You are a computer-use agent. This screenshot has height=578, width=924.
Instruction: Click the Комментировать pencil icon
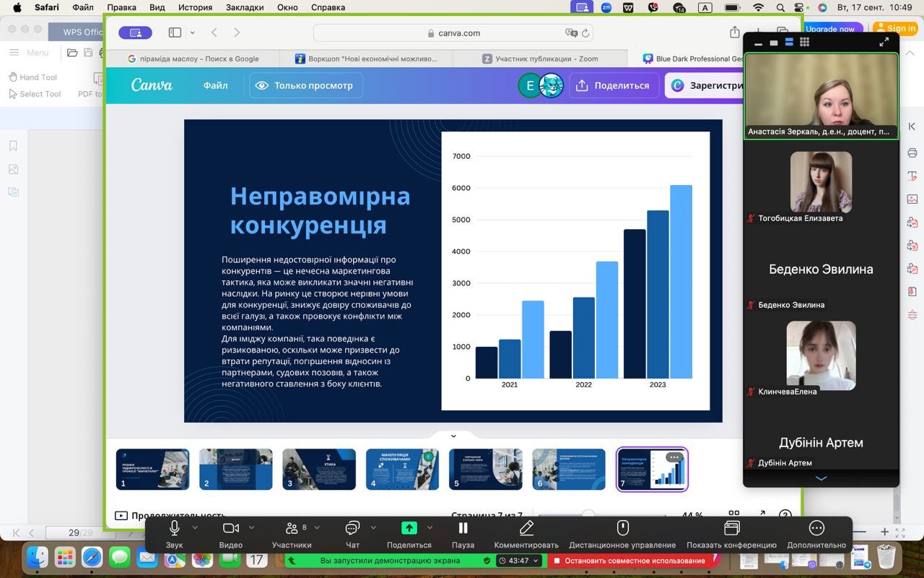pos(526,528)
